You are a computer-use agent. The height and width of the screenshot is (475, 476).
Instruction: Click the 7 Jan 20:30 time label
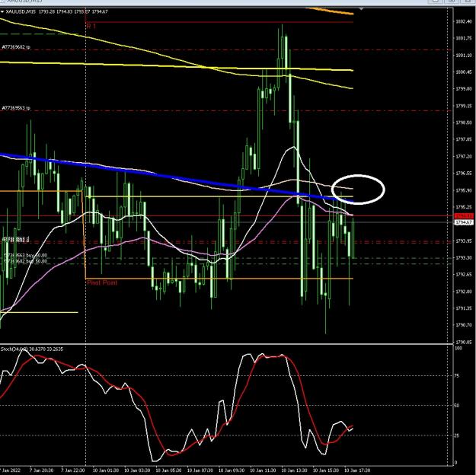pyautogui.click(x=42, y=470)
